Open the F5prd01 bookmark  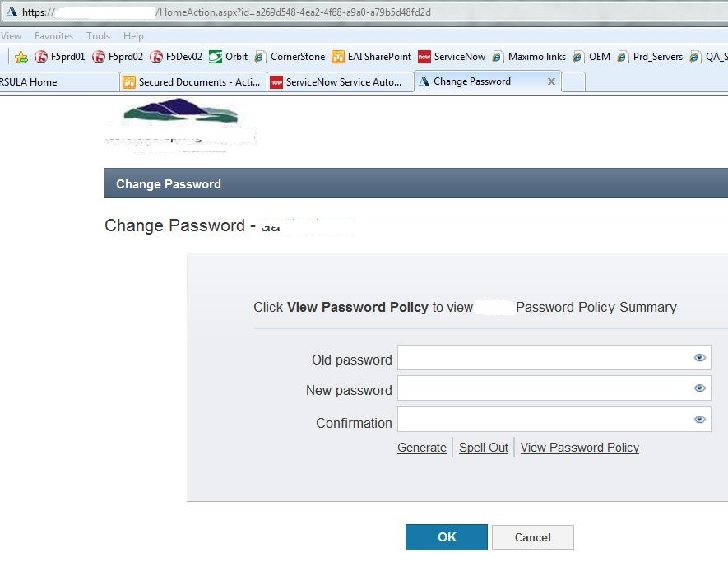pyautogui.click(x=60, y=57)
